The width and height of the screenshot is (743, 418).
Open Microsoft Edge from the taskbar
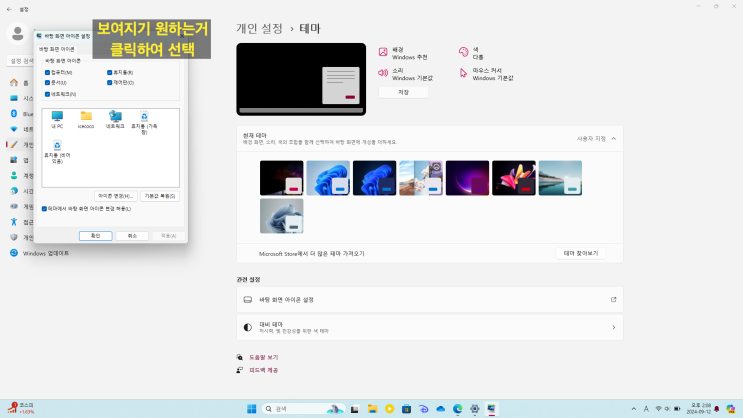coord(458,409)
